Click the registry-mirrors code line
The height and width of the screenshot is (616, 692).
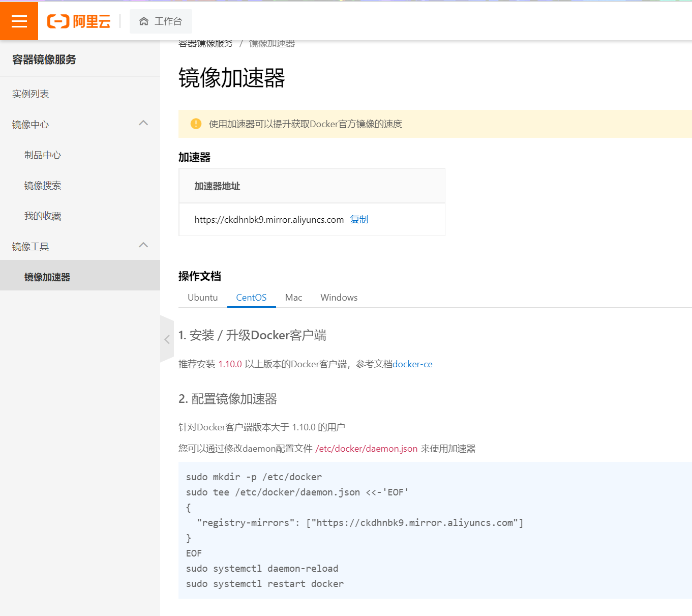[360, 523]
